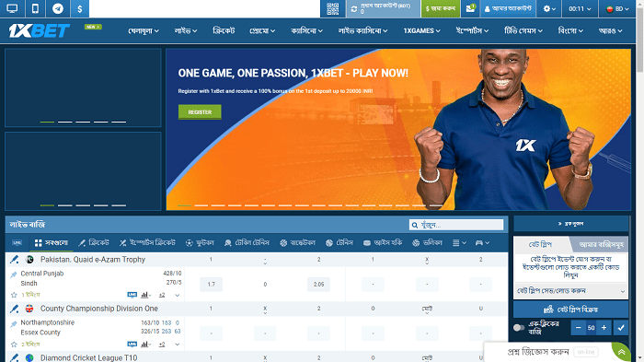The image size is (644, 362).
Task: Open statistics chart for Central Punjab match
Action: tap(145, 295)
